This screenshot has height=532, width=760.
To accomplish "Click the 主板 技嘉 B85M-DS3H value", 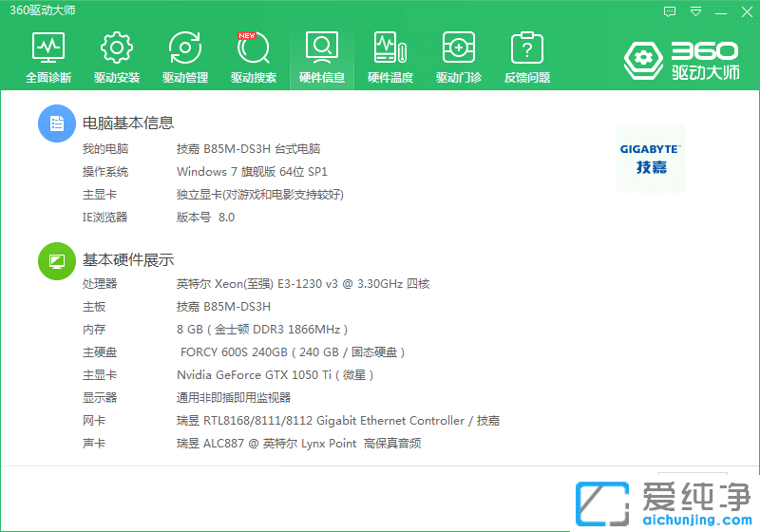I will [223, 307].
